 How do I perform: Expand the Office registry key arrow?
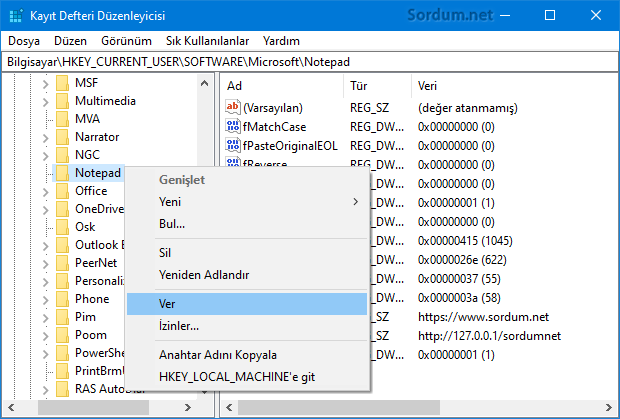(45, 190)
